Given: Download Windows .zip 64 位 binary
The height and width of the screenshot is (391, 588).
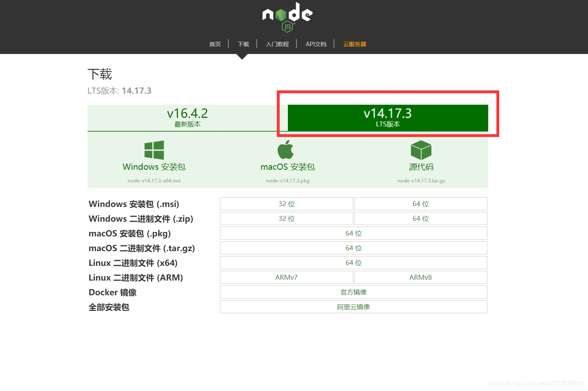Looking at the screenshot, I should coord(421,218).
